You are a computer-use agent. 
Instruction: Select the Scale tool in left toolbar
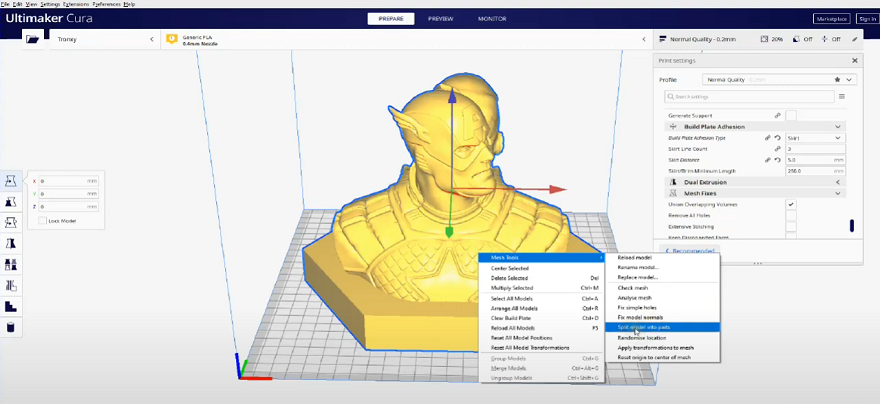pyautogui.click(x=11, y=201)
